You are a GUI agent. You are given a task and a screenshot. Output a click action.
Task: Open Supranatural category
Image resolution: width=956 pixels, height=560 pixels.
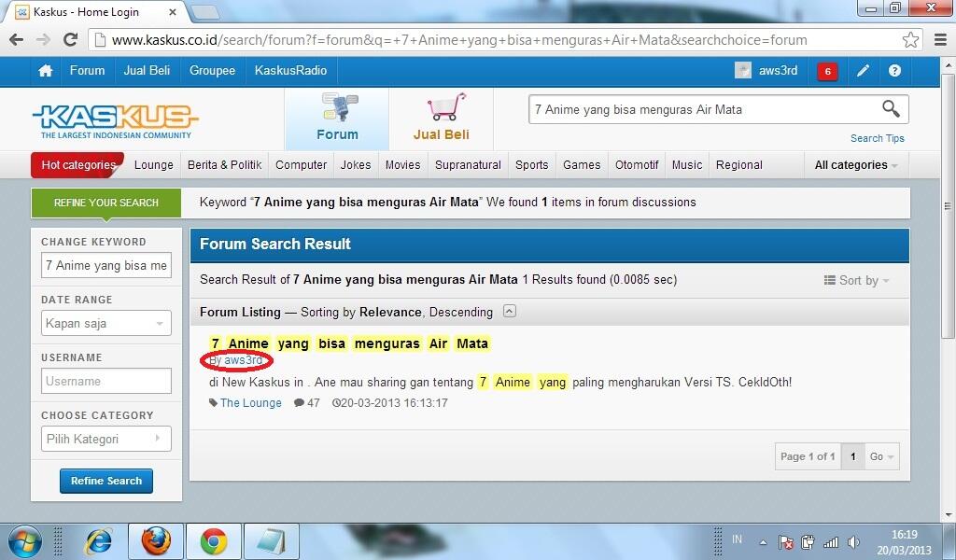pyautogui.click(x=469, y=165)
